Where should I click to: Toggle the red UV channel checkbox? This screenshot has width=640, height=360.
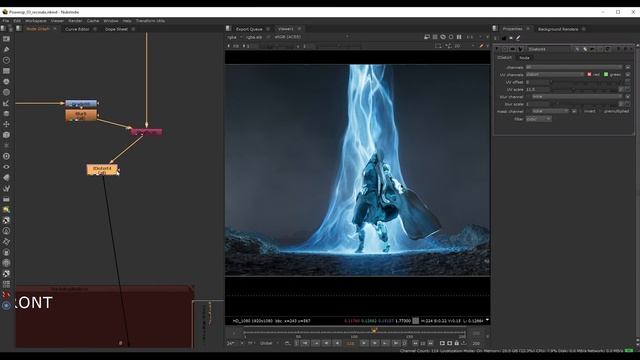pyautogui.click(x=589, y=75)
